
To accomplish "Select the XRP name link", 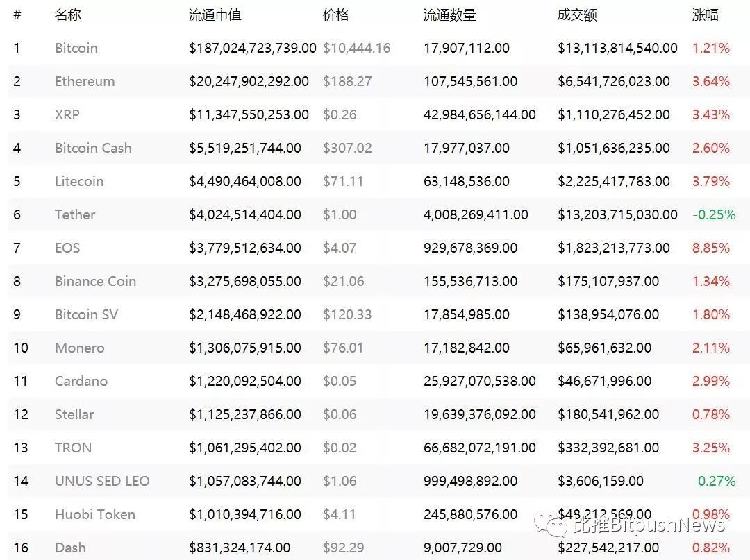I will (67, 114).
